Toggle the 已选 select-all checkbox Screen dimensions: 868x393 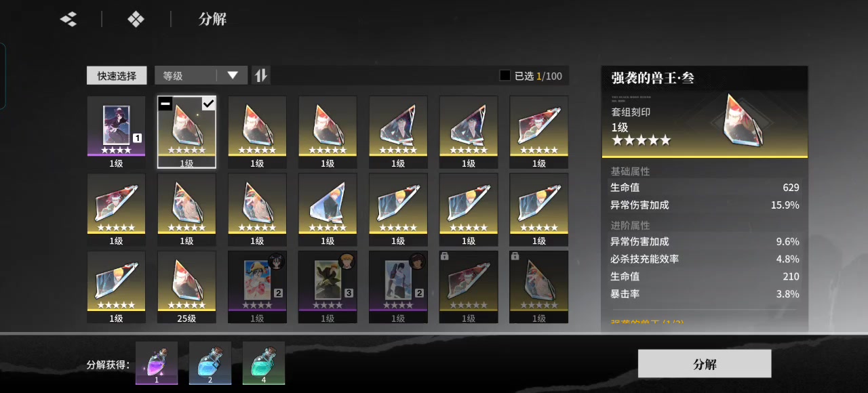(x=505, y=76)
